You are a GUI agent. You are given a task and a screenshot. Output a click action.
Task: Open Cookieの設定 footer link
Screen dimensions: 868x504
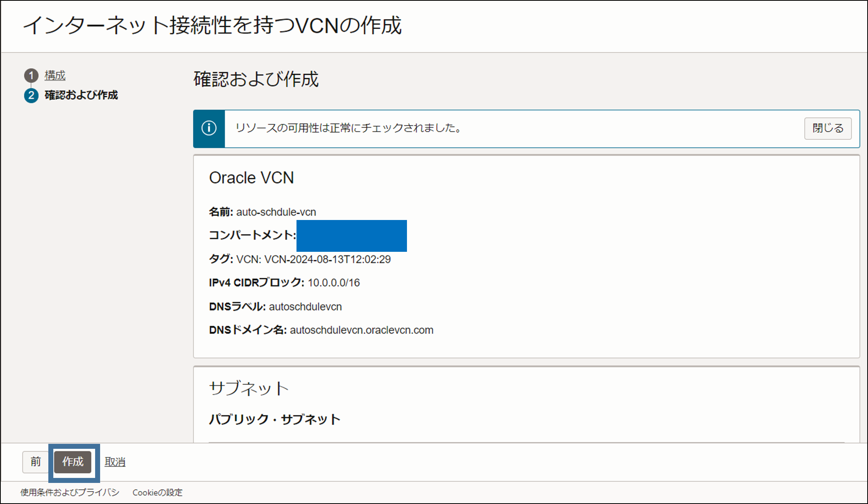(x=157, y=493)
